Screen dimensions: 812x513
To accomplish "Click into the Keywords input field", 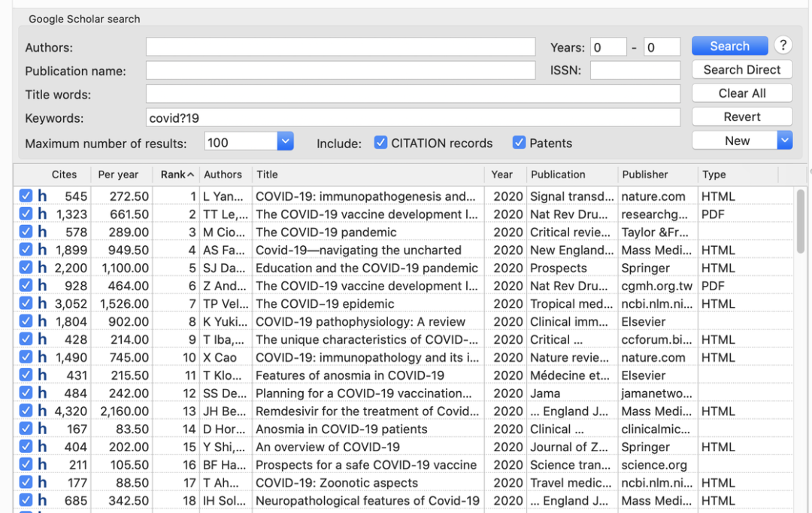I will (x=413, y=118).
